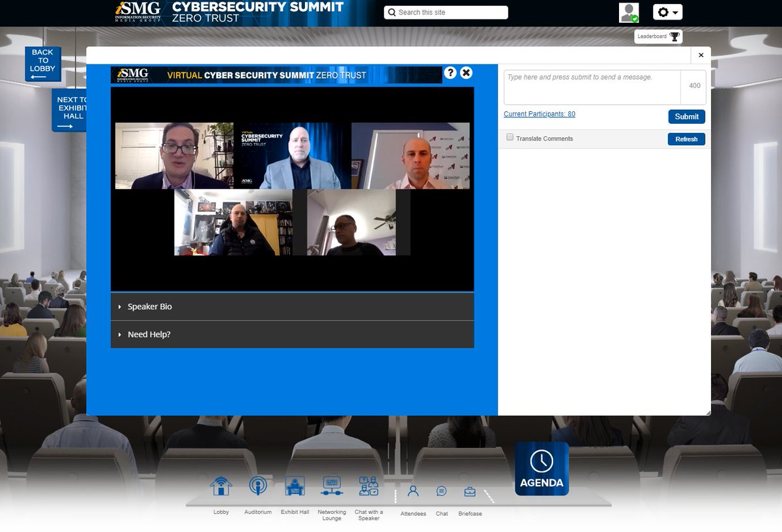
Task: Expand the Need Help? section
Action: (x=292, y=335)
